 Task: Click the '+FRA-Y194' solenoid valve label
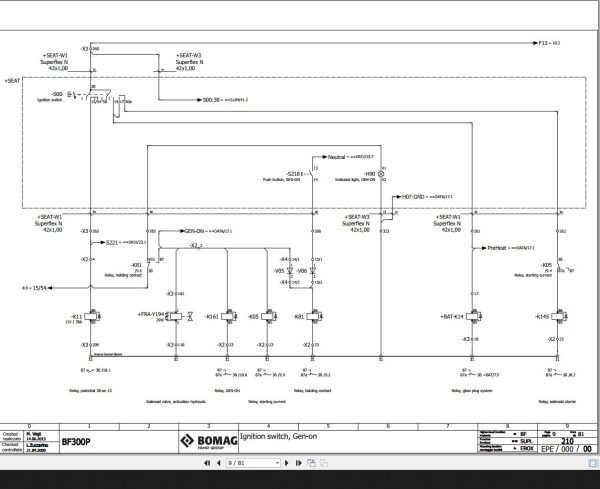point(151,314)
